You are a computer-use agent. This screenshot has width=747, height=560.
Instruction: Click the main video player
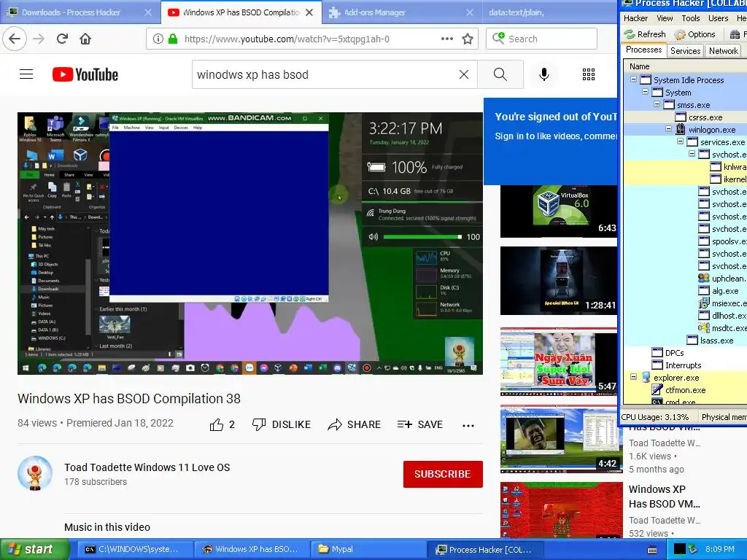point(250,244)
